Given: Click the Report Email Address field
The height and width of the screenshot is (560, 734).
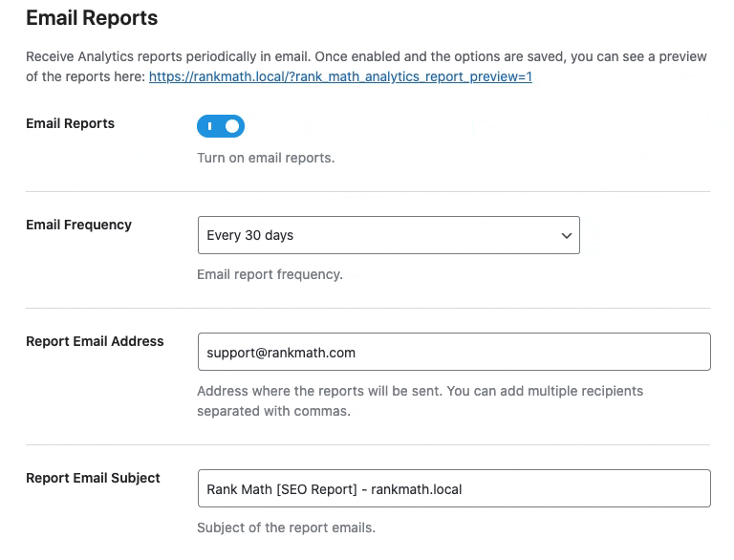Looking at the screenshot, I should point(454,352).
